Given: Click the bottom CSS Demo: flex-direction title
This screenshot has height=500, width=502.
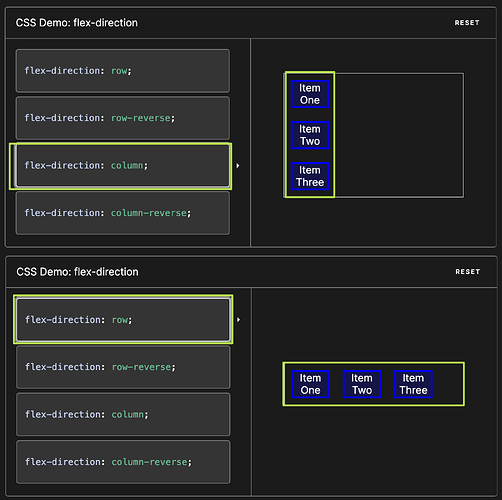Looking at the screenshot, I should pyautogui.click(x=77, y=272).
